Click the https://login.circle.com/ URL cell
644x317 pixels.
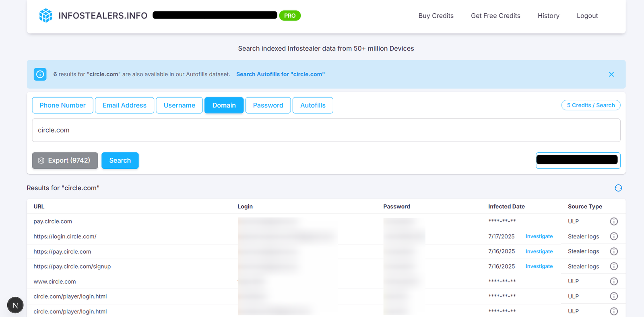point(65,236)
